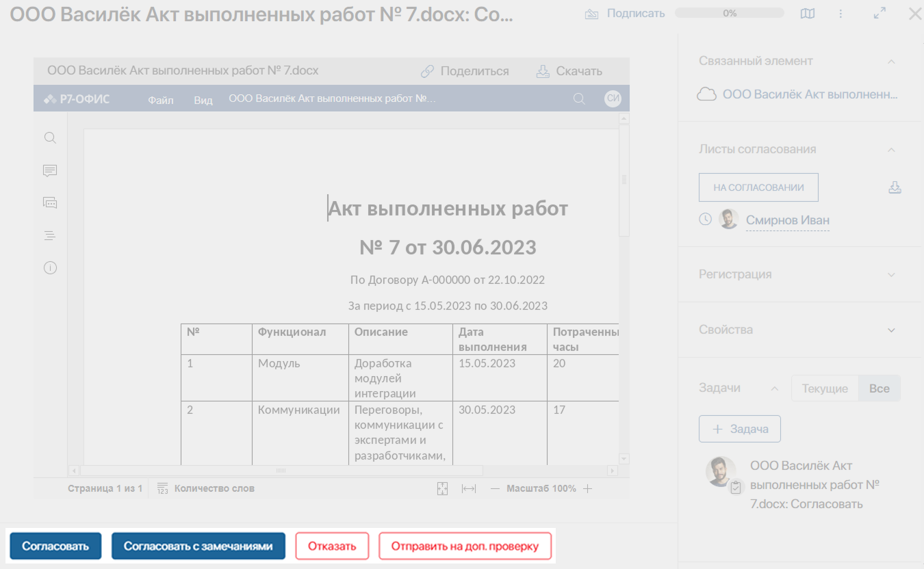Click the СИ user avatar
Viewport: 924px width, 569px height.
(613, 99)
